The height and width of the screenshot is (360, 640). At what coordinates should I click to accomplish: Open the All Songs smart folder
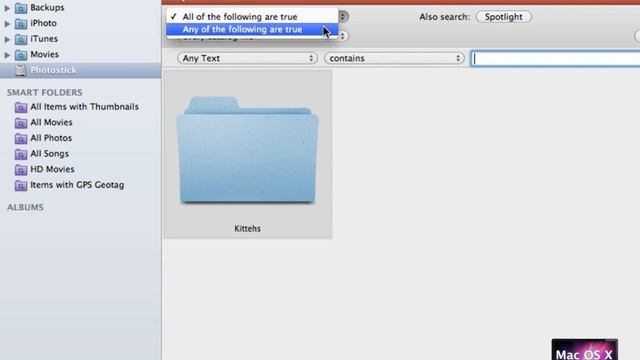(x=49, y=154)
